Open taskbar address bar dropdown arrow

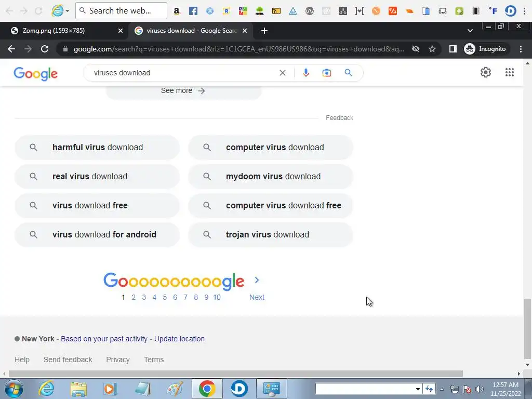click(x=418, y=389)
